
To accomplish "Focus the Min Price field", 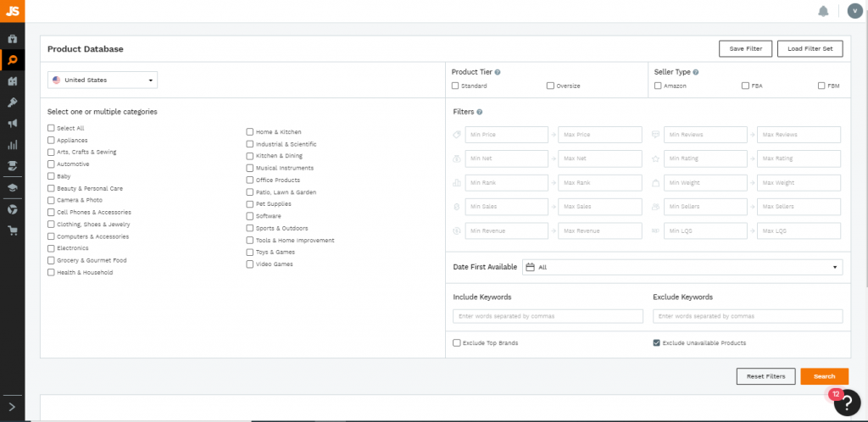I will (x=507, y=135).
